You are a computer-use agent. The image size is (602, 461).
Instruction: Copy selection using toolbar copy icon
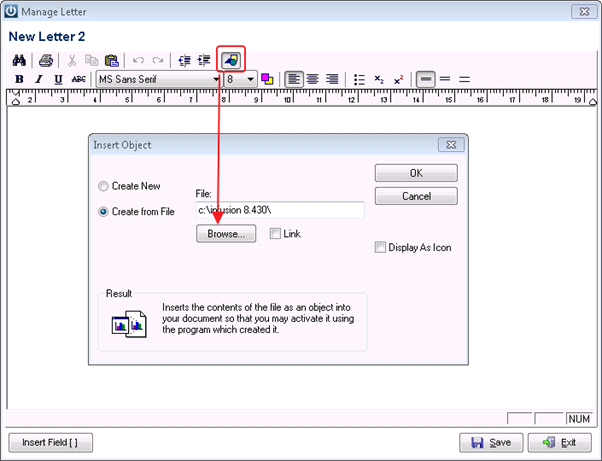[x=91, y=60]
